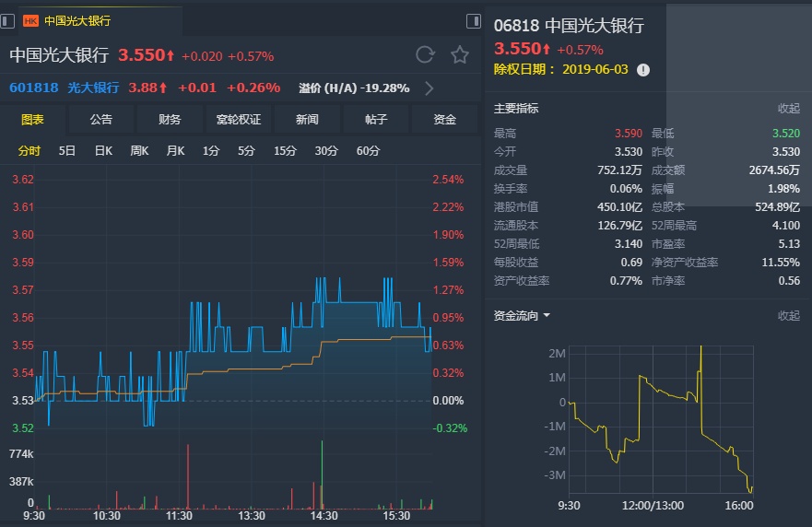Viewport: 812px width, 527px height.
Task: Select the 5分 chart interval
Action: [246, 151]
